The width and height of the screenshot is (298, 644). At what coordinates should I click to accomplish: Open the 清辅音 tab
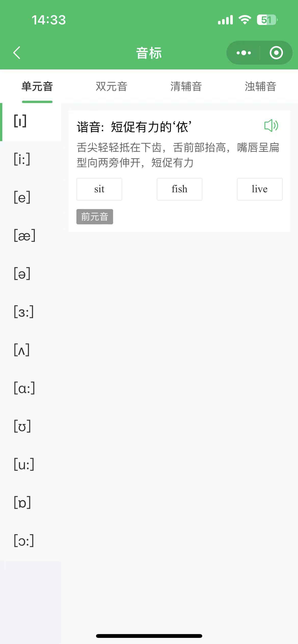tap(186, 86)
